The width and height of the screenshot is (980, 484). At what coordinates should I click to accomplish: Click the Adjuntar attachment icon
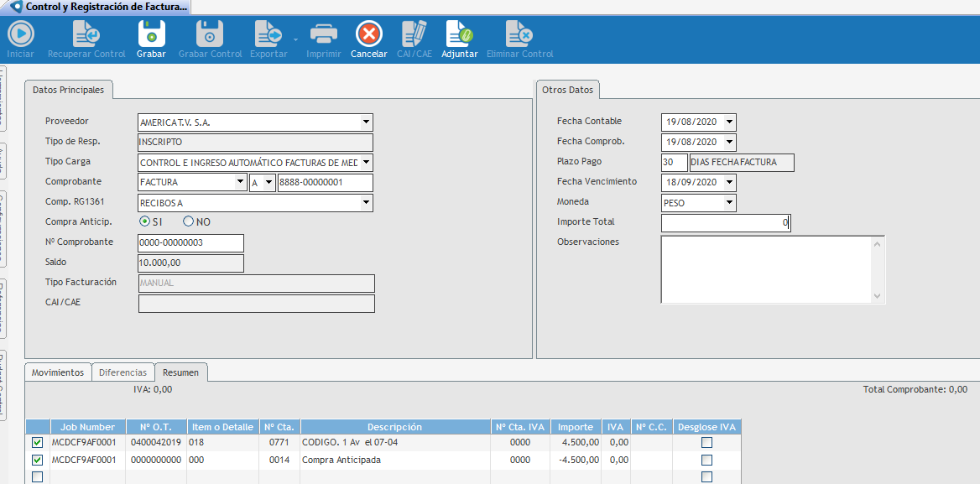(459, 34)
